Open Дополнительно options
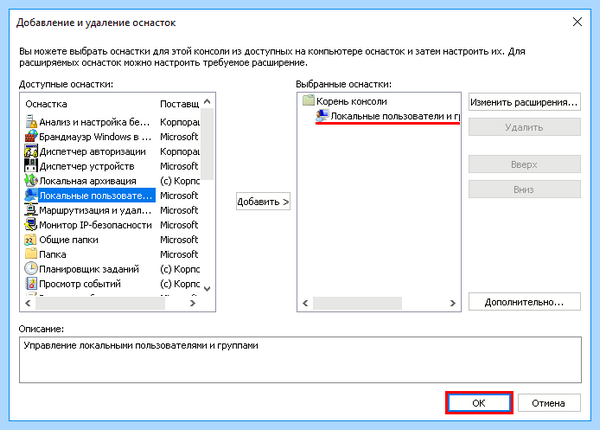The width and height of the screenshot is (600, 430). tap(524, 302)
